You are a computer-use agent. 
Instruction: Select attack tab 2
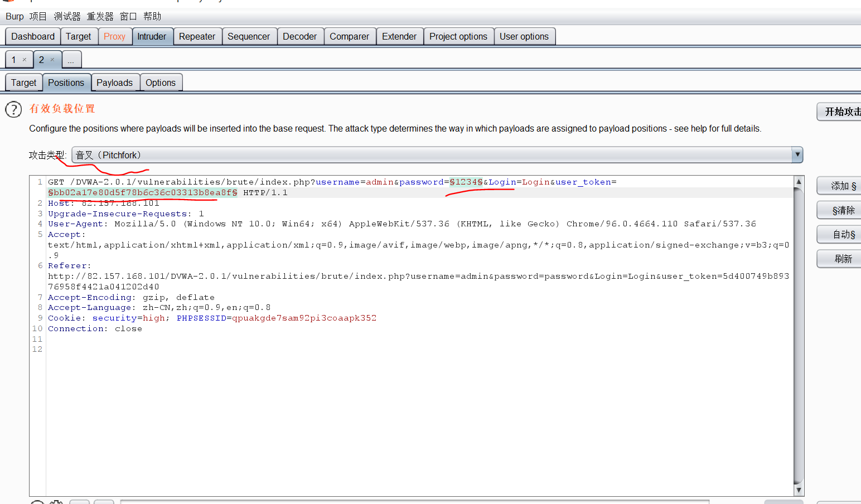coord(41,60)
